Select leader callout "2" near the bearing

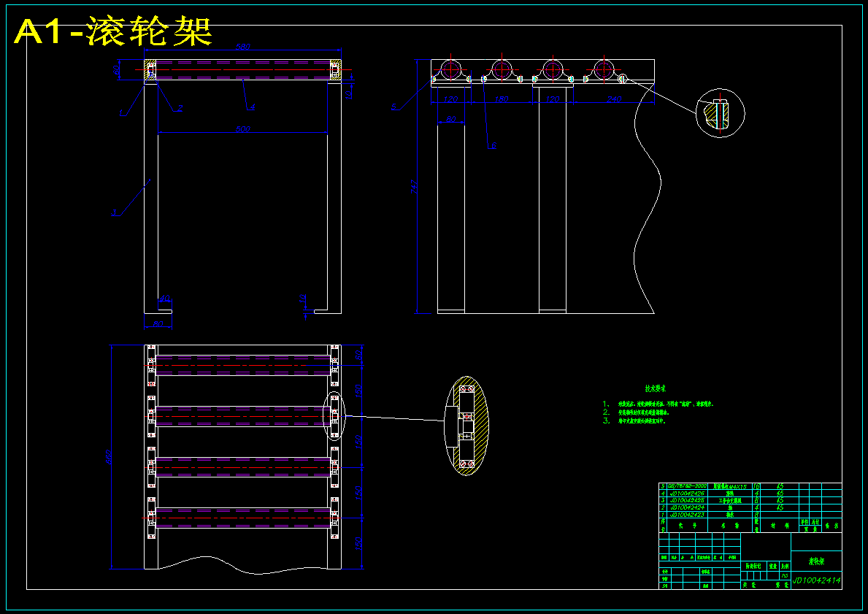[x=180, y=108]
